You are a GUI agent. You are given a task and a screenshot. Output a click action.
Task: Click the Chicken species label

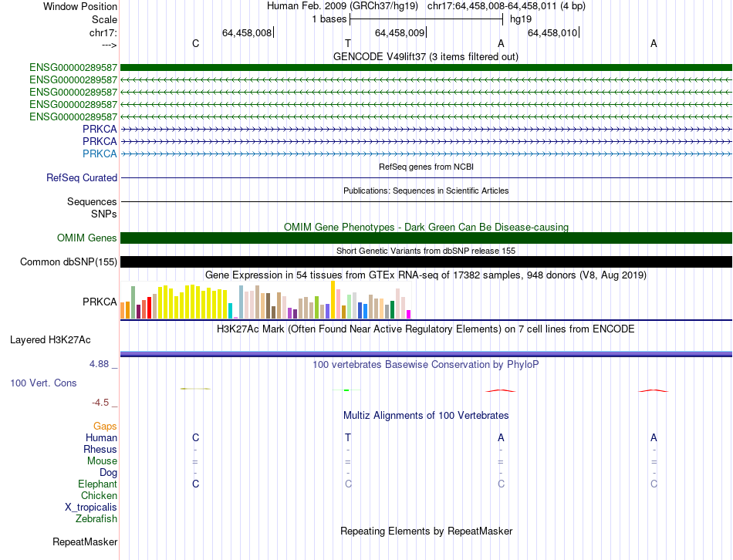click(99, 495)
